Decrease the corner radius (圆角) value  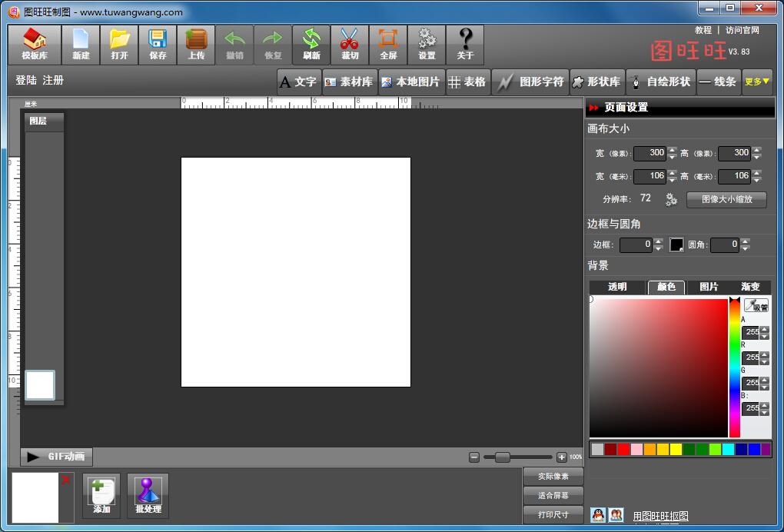745,248
